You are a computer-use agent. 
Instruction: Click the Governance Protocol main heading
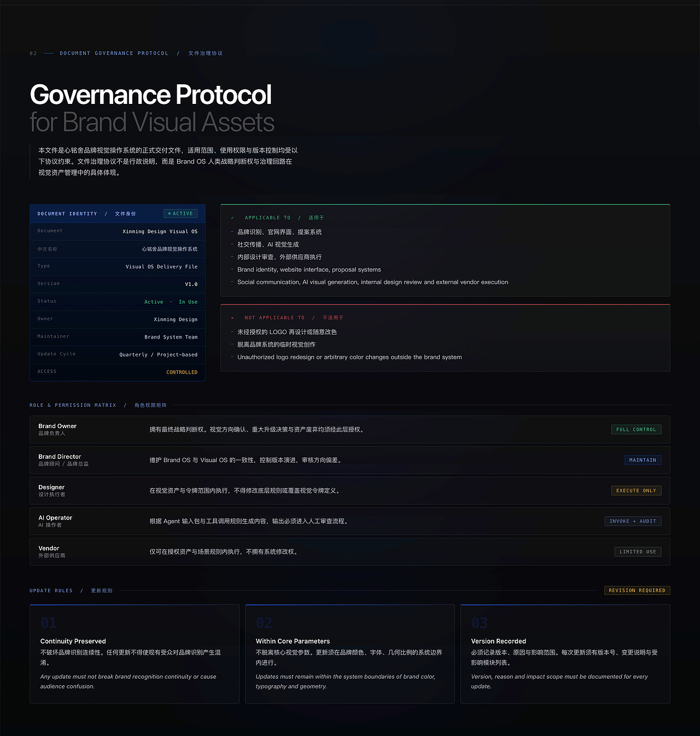(x=150, y=95)
